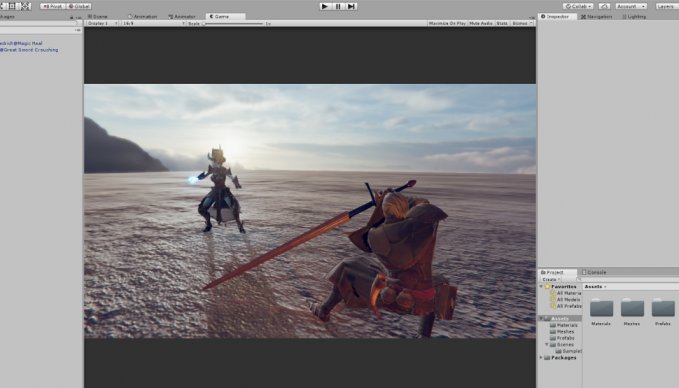The width and height of the screenshot is (679, 388).
Task: Pause the game with the Pause button
Action: point(338,6)
